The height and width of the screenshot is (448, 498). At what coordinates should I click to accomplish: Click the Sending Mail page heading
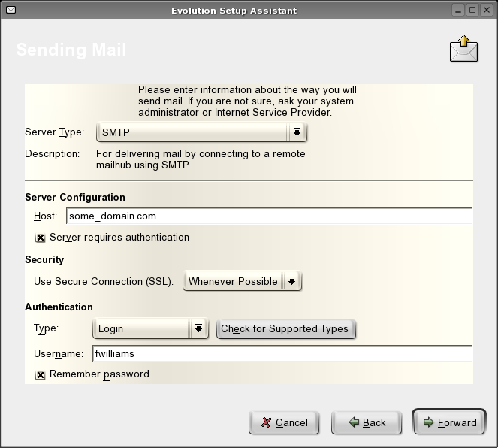[x=71, y=50]
